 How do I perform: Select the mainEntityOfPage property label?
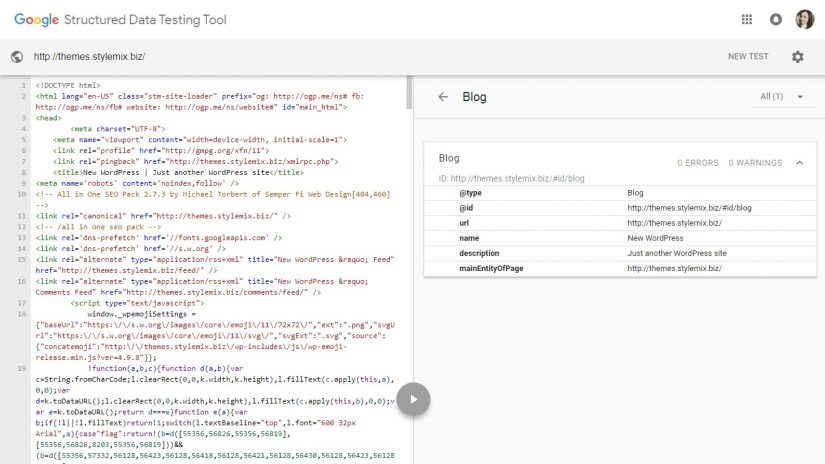point(491,268)
